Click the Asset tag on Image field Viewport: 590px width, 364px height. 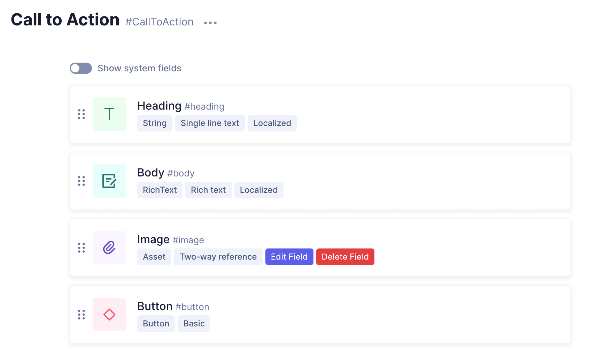click(x=154, y=257)
